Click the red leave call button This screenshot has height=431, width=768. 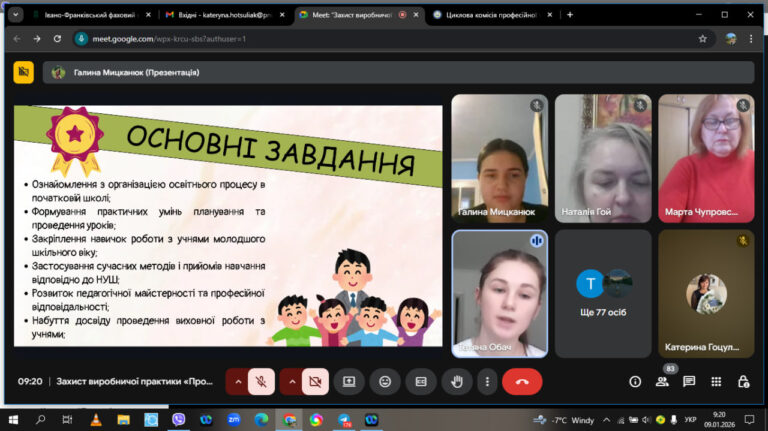pyautogui.click(x=522, y=382)
